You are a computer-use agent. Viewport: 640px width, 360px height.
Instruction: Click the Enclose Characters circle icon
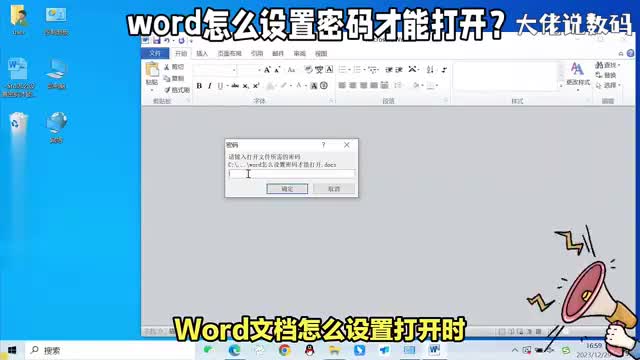324,86
